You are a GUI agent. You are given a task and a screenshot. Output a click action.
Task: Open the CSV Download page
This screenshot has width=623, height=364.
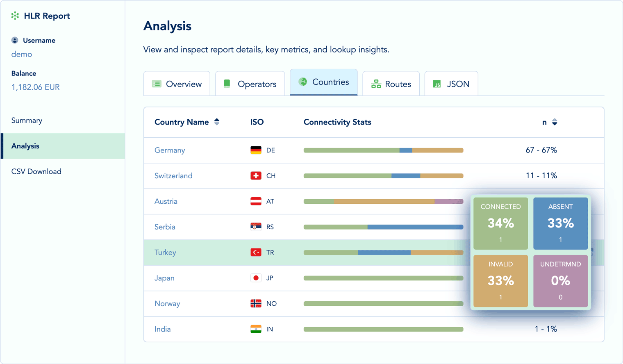(x=36, y=171)
